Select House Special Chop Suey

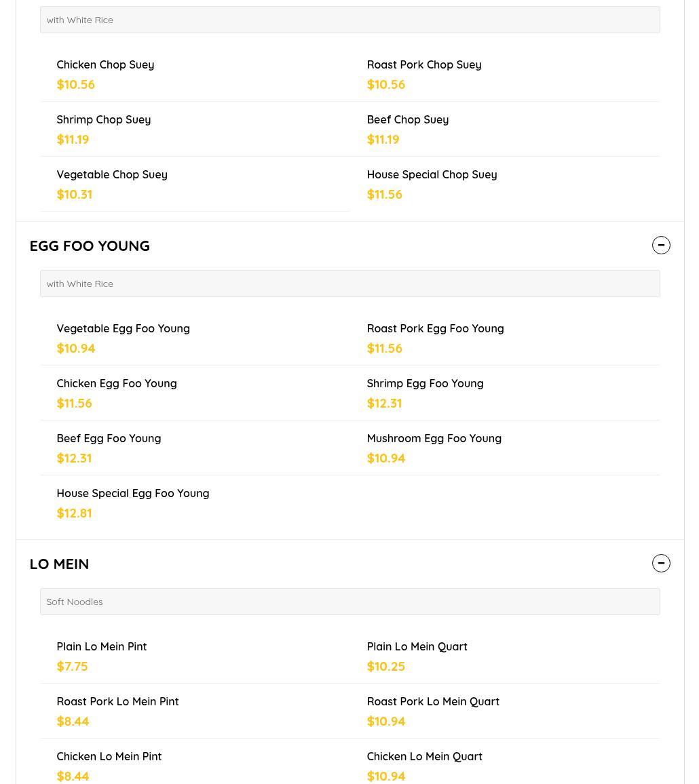(432, 175)
